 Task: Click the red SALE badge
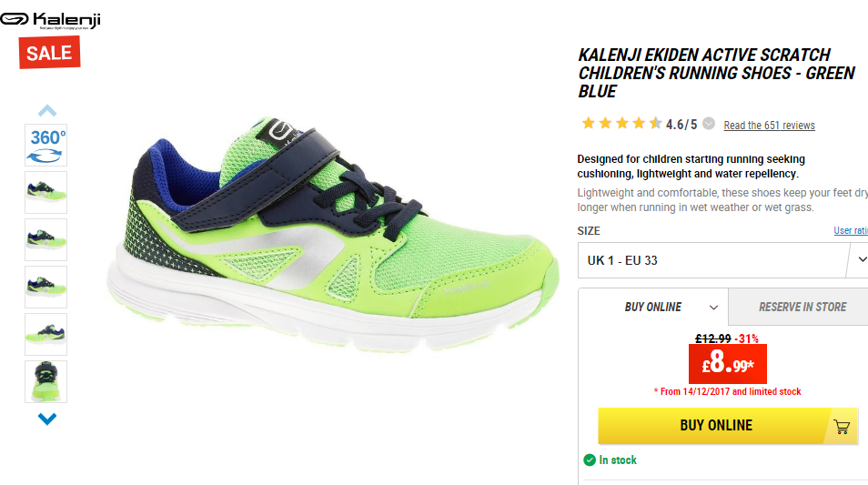(x=50, y=53)
